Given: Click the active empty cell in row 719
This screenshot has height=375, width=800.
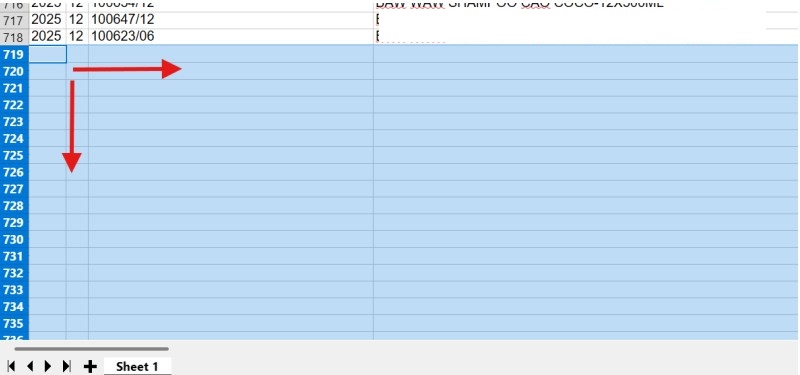Looking at the screenshot, I should pyautogui.click(x=47, y=54).
